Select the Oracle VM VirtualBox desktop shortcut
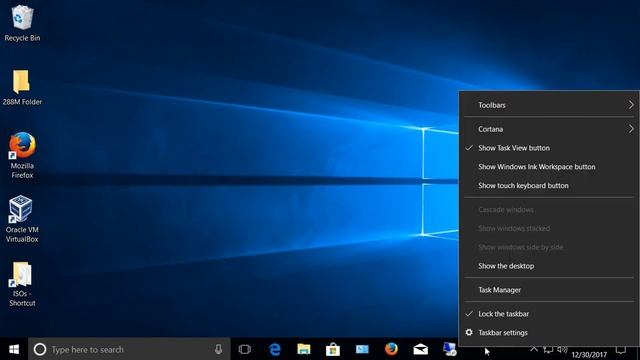 click(x=22, y=219)
